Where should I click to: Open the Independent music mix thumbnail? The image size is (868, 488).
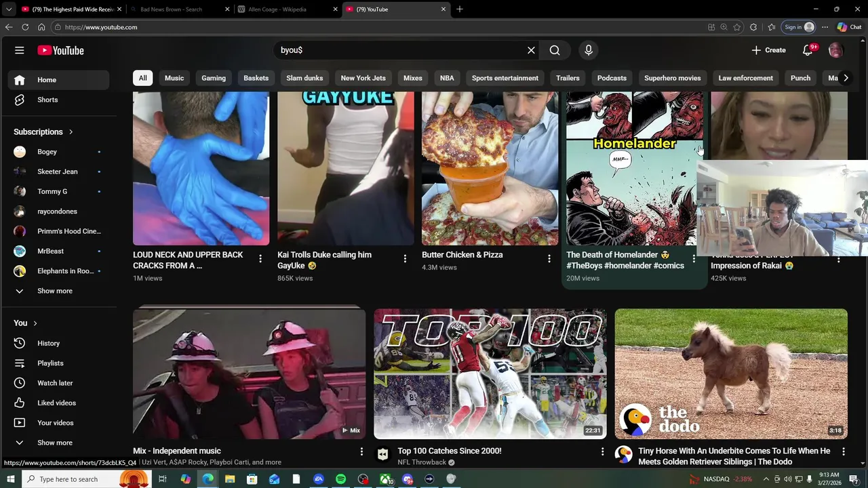coord(249,374)
